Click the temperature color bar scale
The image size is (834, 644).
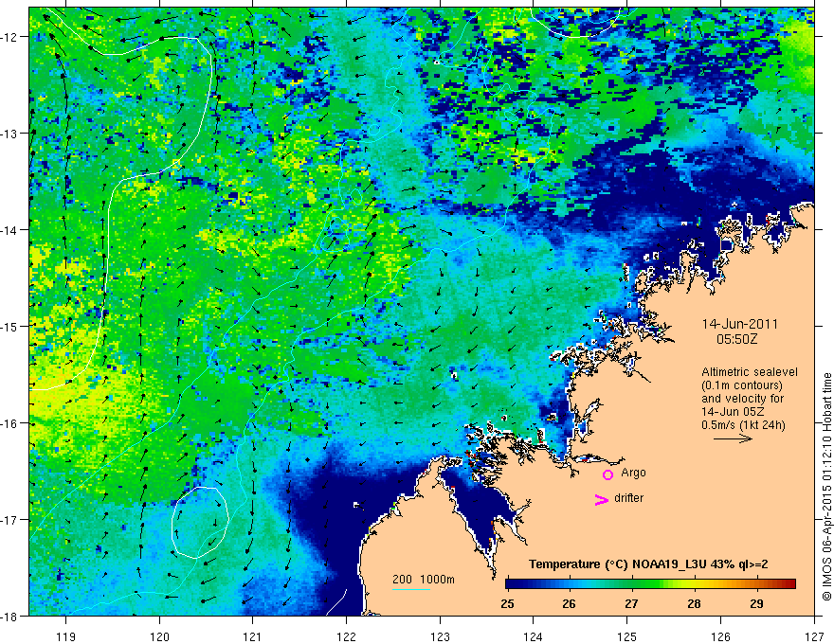tap(650, 584)
